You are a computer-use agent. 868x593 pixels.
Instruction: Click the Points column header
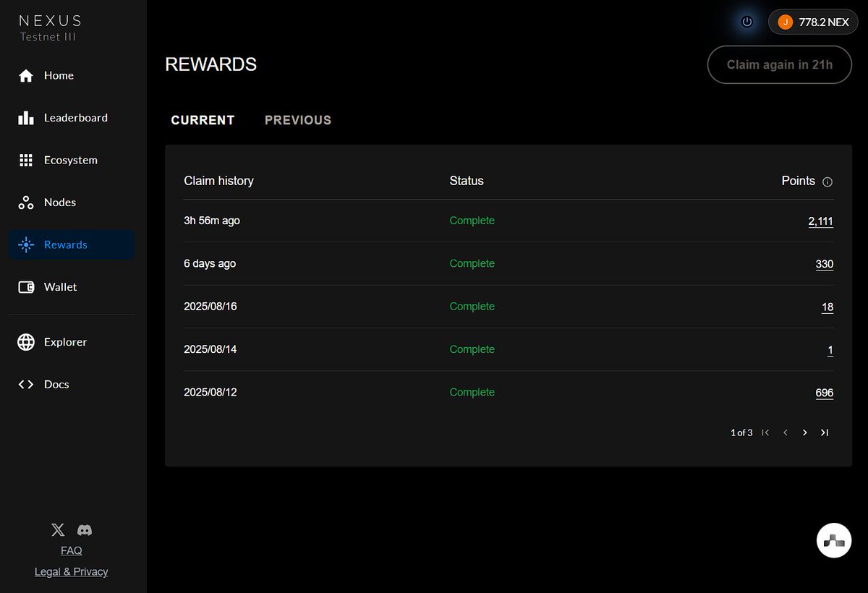798,181
